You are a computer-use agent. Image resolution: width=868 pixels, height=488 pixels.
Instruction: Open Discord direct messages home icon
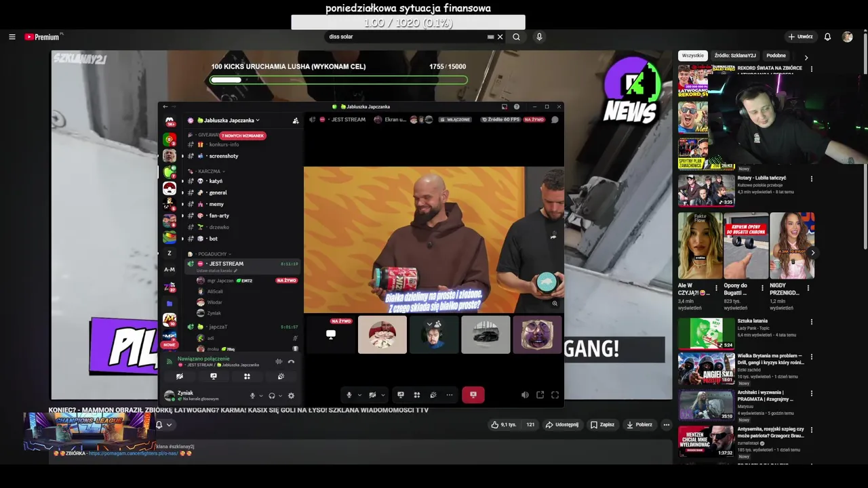tap(170, 121)
